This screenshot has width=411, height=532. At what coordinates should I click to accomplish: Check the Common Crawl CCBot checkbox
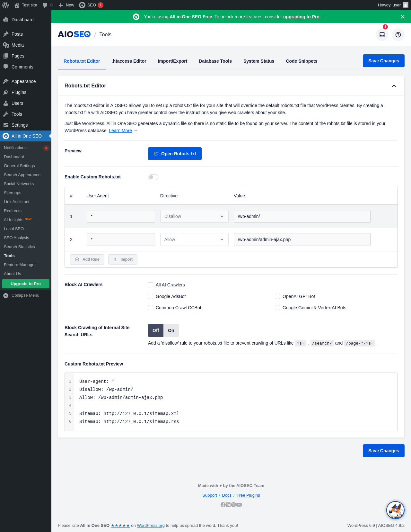(151, 308)
